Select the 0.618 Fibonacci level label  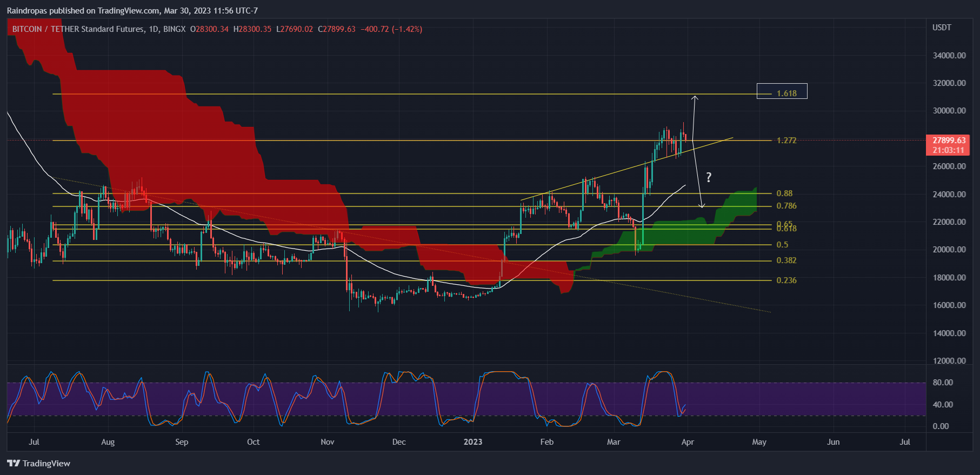coord(786,229)
